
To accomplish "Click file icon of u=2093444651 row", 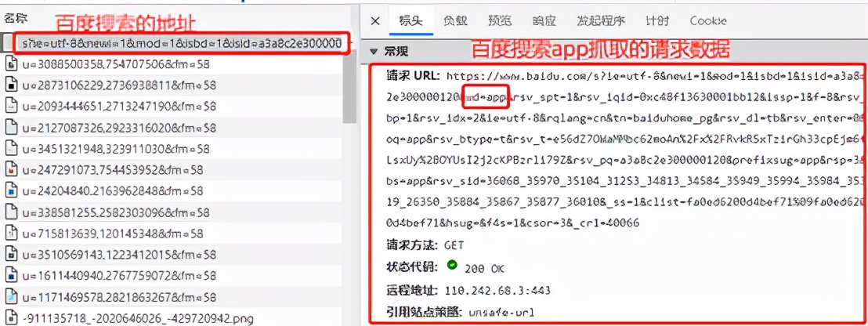I will pyautogui.click(x=11, y=107).
